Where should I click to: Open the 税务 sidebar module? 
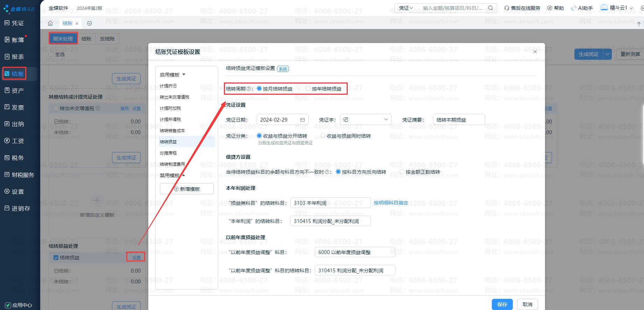(x=18, y=158)
